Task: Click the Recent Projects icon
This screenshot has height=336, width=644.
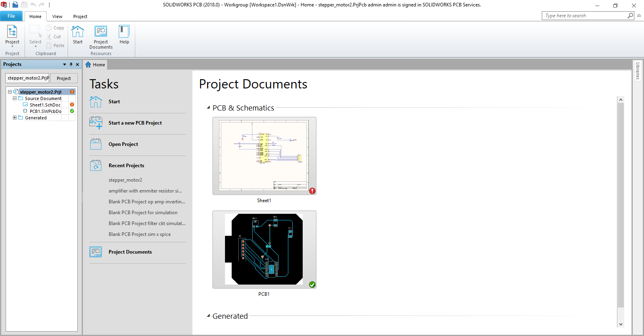Action: click(96, 166)
